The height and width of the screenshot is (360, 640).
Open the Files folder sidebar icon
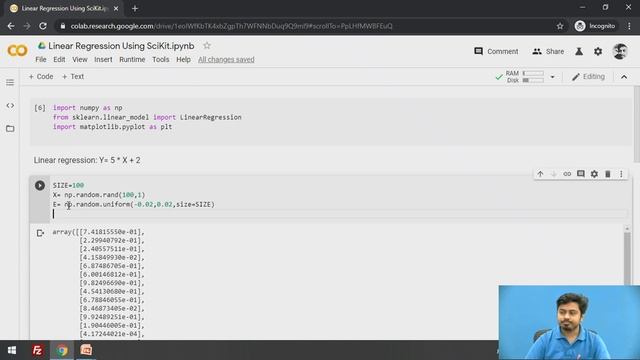(10, 129)
